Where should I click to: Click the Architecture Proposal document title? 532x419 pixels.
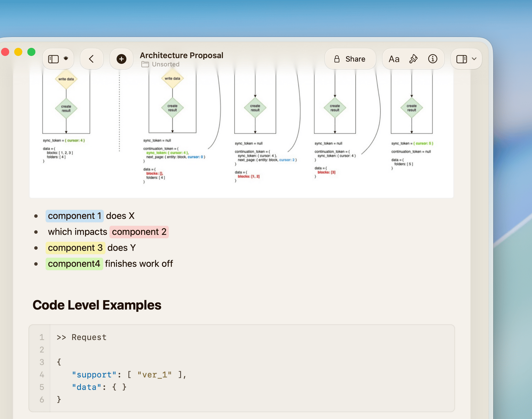[x=181, y=55]
